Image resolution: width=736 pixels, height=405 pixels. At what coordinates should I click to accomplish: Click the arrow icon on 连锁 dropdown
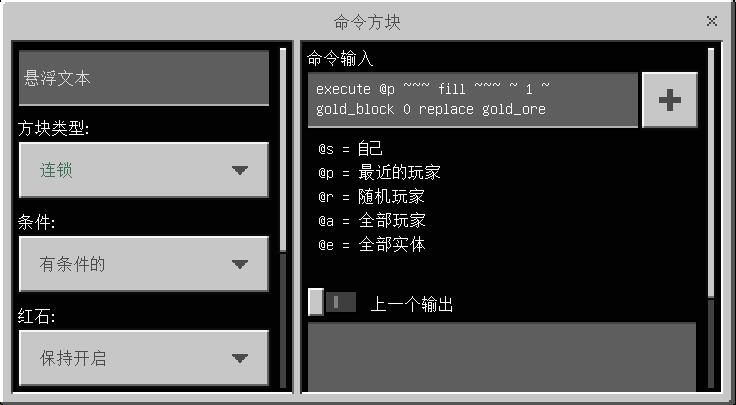[x=240, y=170]
